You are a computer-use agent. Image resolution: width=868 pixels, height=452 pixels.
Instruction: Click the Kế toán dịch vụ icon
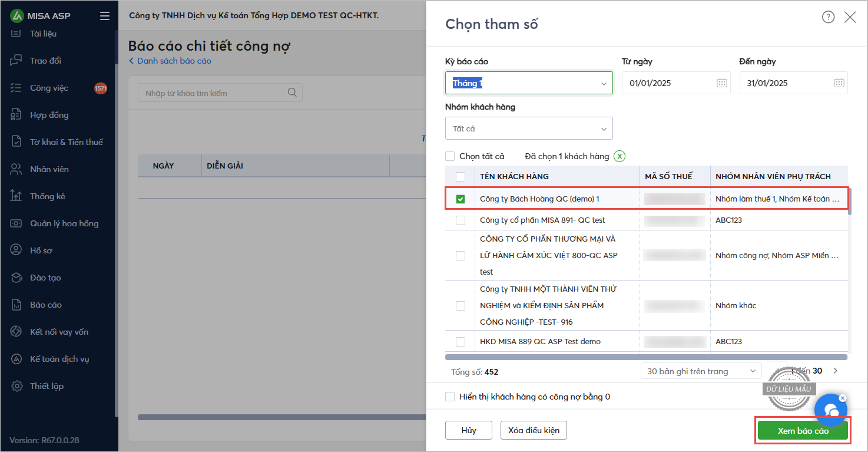click(16, 359)
